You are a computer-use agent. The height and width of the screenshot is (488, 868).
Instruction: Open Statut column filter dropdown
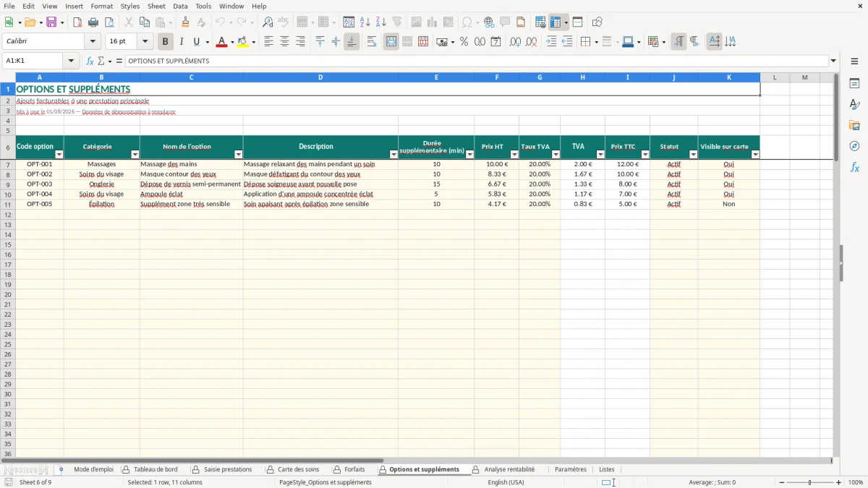(693, 155)
